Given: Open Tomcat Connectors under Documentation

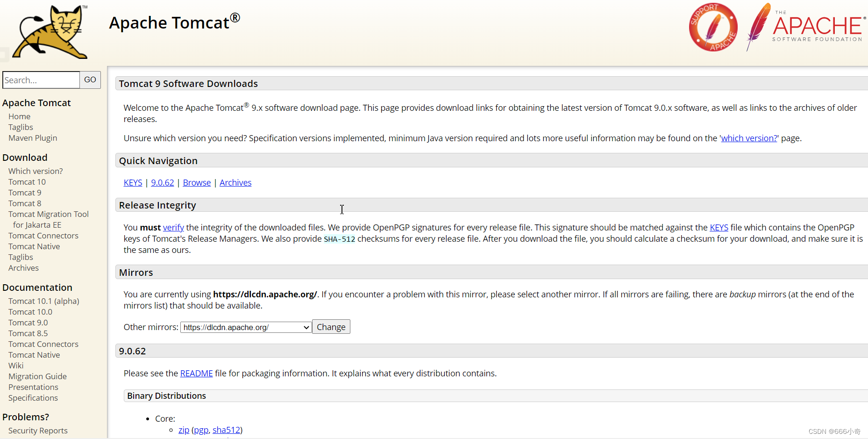Looking at the screenshot, I should [x=43, y=344].
